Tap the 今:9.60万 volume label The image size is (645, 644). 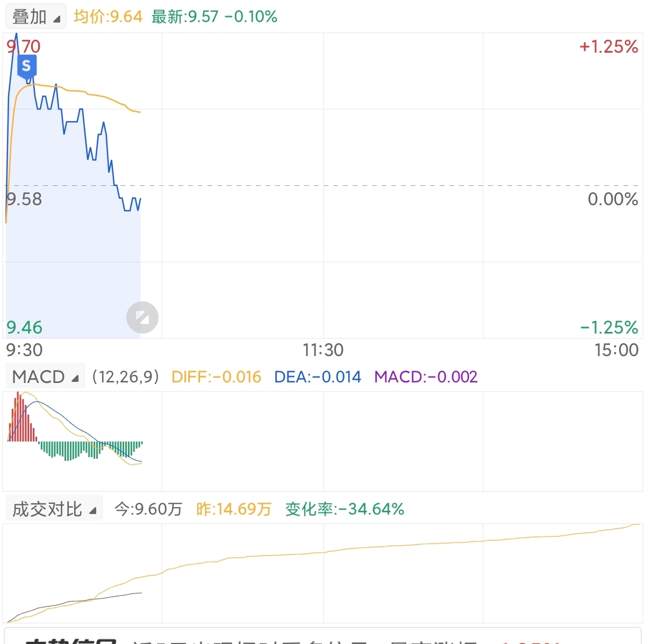coord(148,509)
